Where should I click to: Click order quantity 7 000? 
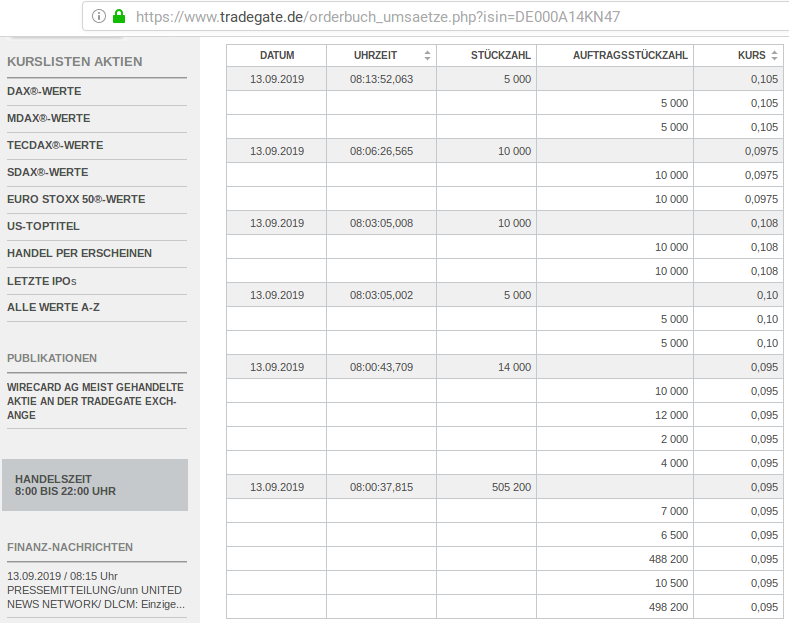(674, 511)
